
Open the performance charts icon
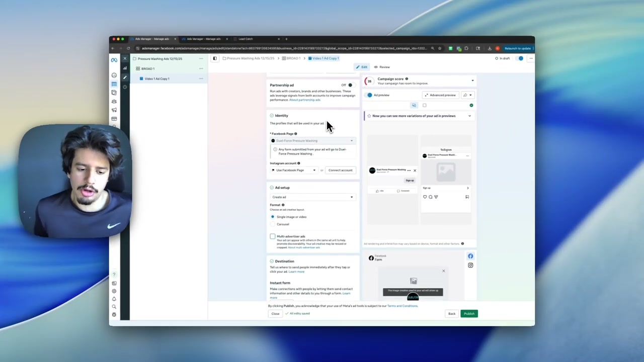(x=125, y=68)
